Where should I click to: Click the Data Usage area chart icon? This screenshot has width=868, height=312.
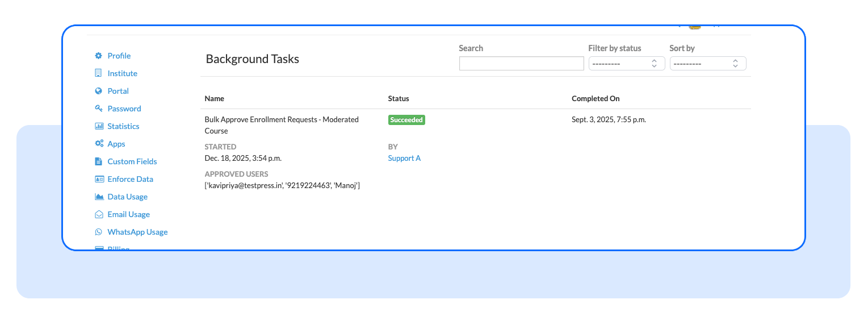pyautogui.click(x=98, y=197)
